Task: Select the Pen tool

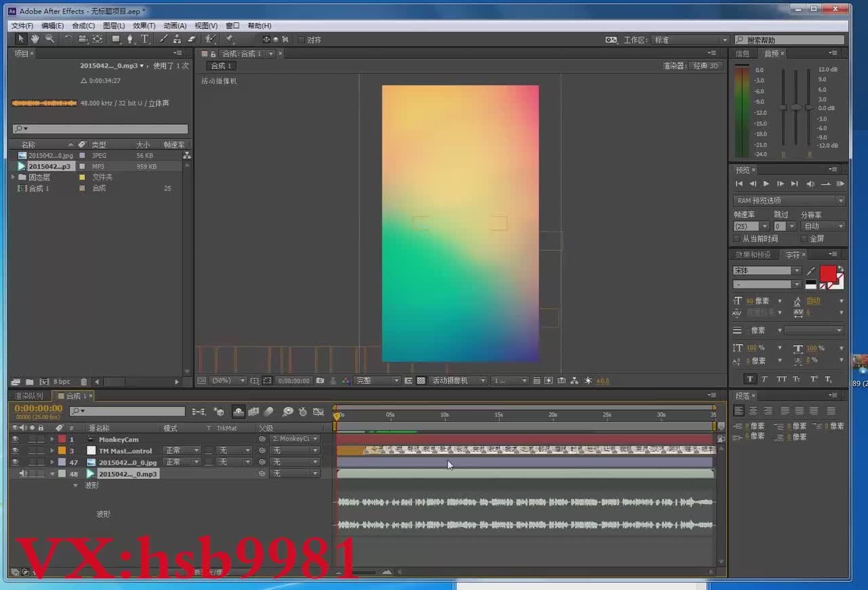Action: [x=130, y=39]
